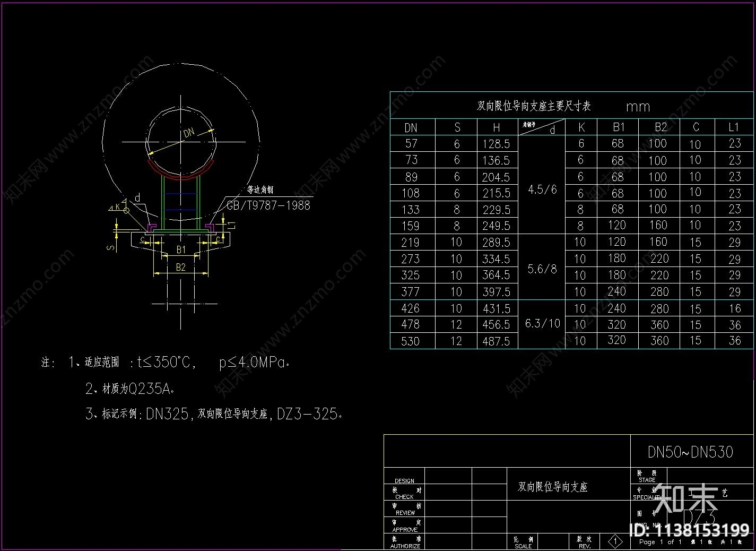Select note text p≤4.0MPa
Screen dimensions: 756x551
[253, 363]
